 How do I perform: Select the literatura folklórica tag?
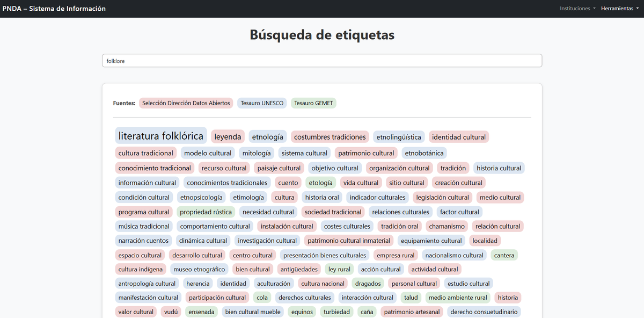[x=161, y=136]
